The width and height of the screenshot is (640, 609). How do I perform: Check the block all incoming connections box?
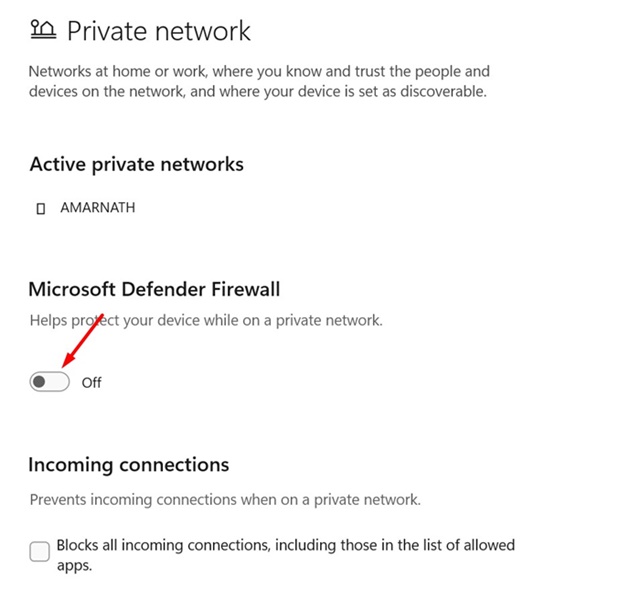40,552
